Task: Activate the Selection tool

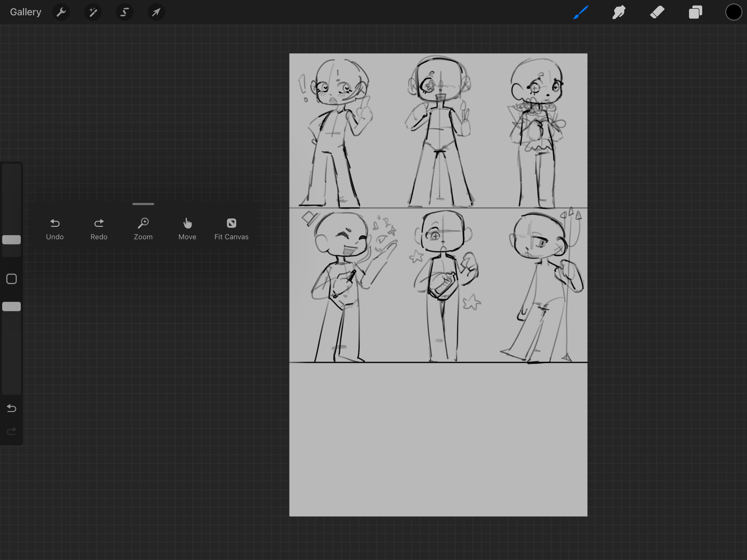Action: (125, 13)
